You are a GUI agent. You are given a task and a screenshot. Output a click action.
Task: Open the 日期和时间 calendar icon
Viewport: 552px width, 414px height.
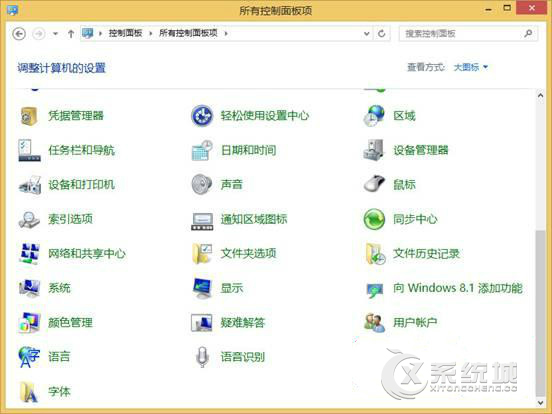point(202,150)
